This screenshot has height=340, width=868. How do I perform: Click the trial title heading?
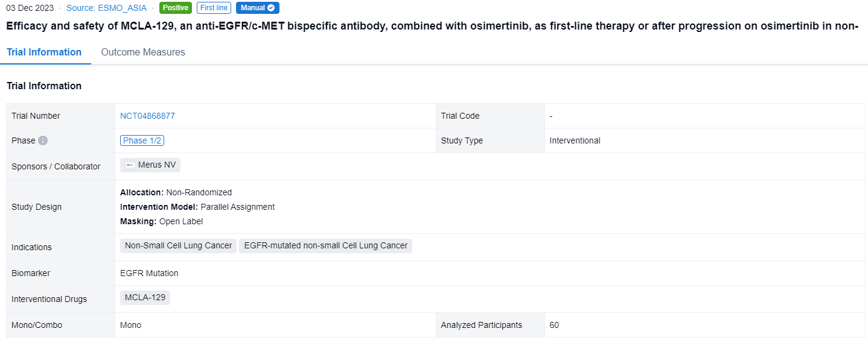click(x=432, y=26)
